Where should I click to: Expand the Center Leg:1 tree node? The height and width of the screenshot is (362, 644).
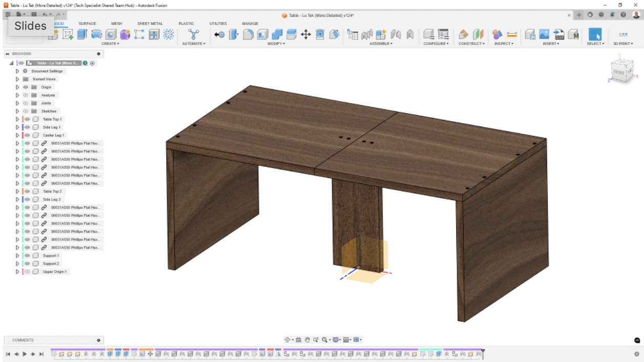click(x=17, y=135)
